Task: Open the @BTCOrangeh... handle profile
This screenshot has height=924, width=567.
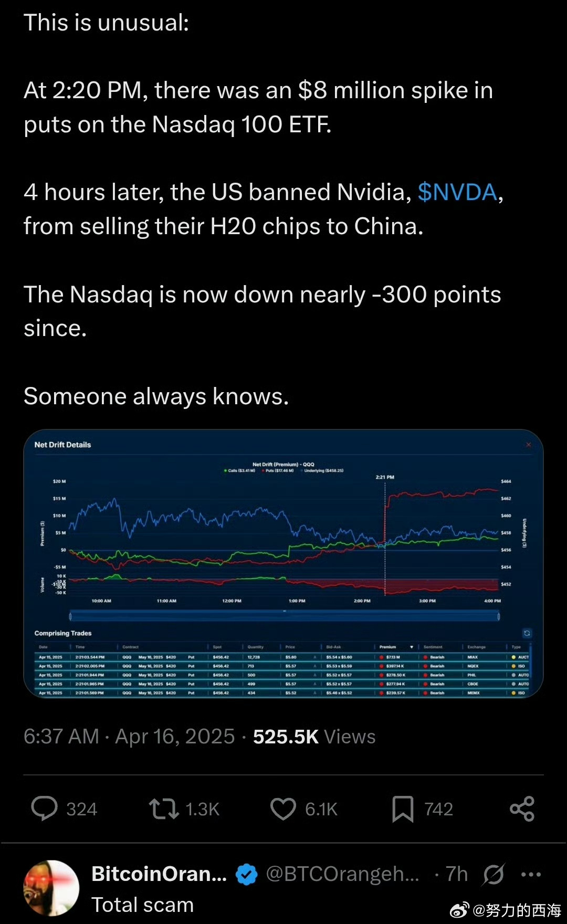Action: [342, 874]
